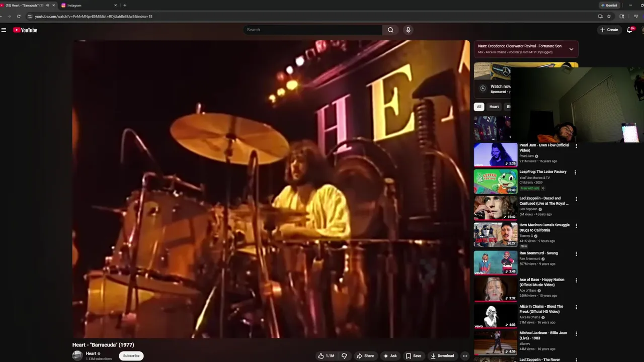Image resolution: width=644 pixels, height=362 pixels.
Task: Dislike the Barracuda video
Action: 344,355
